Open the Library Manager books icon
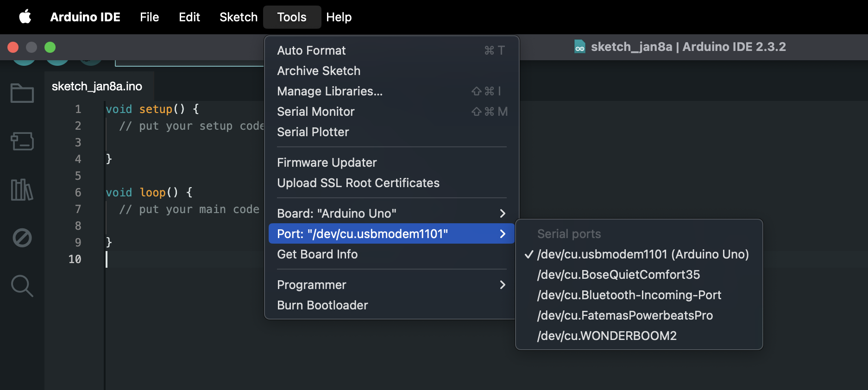 pyautogui.click(x=22, y=190)
